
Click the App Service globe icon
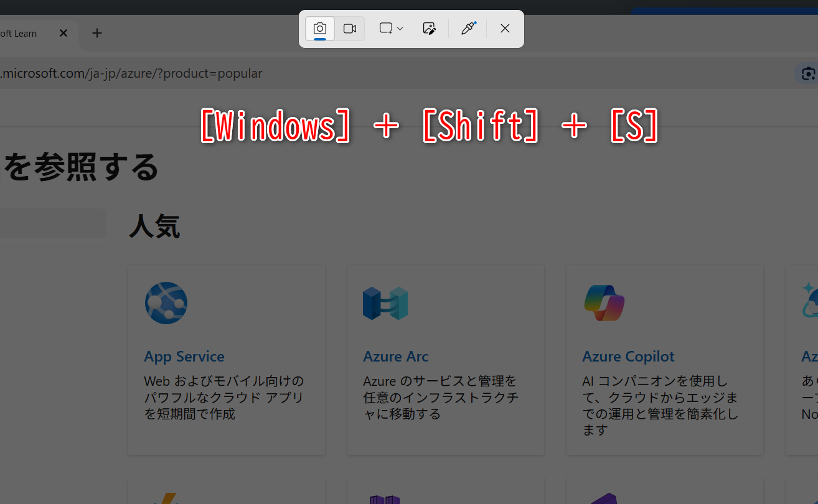166,303
